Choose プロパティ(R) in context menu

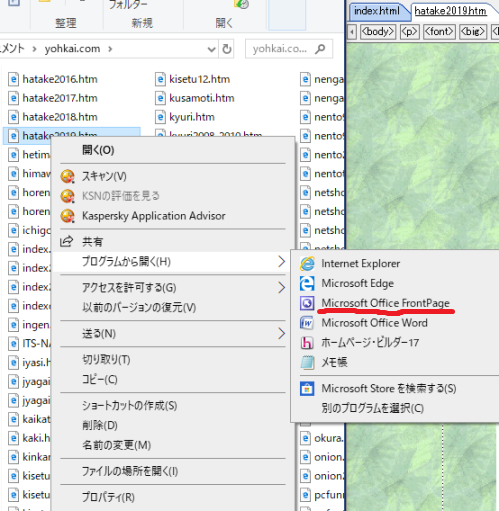[x=108, y=497]
